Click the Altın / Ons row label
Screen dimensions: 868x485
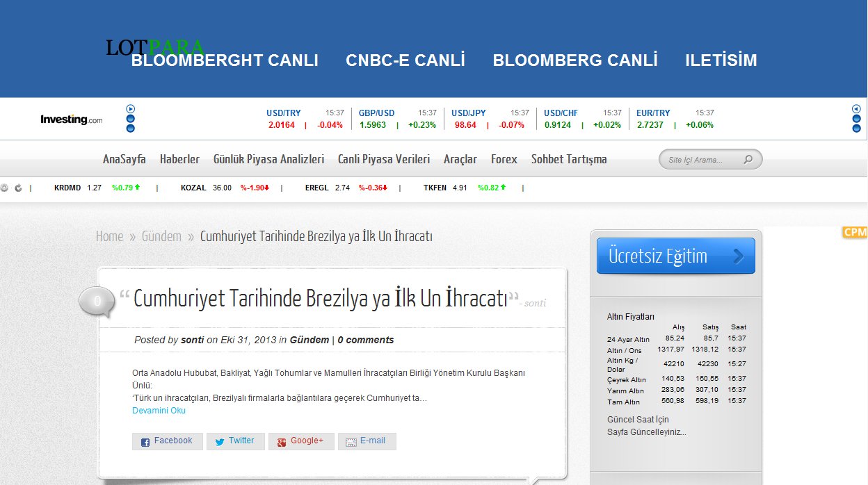[625, 350]
